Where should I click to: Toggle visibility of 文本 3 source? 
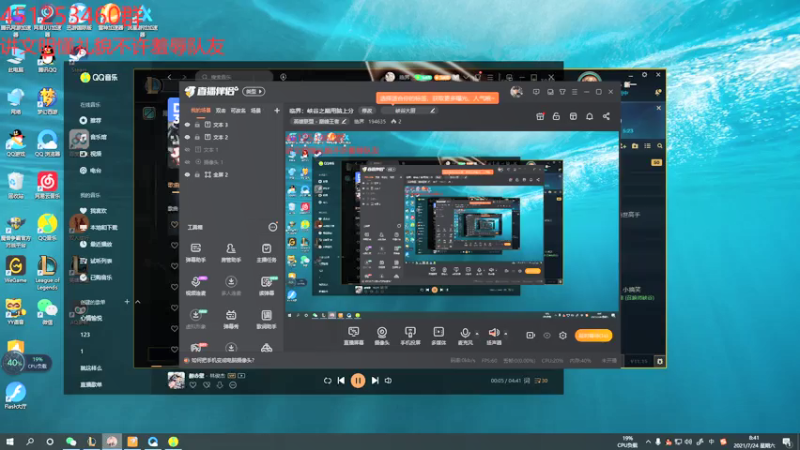tap(187, 124)
